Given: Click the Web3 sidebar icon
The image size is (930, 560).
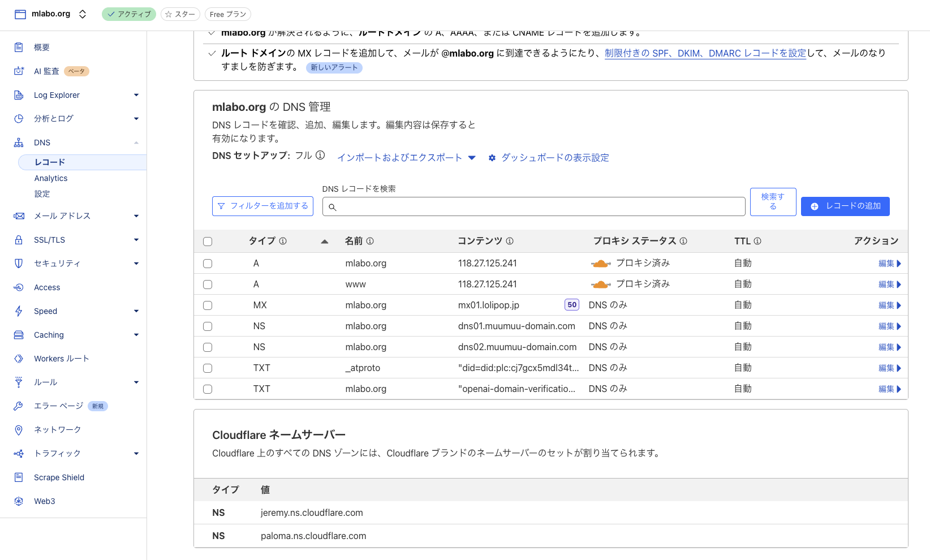Looking at the screenshot, I should [19, 501].
